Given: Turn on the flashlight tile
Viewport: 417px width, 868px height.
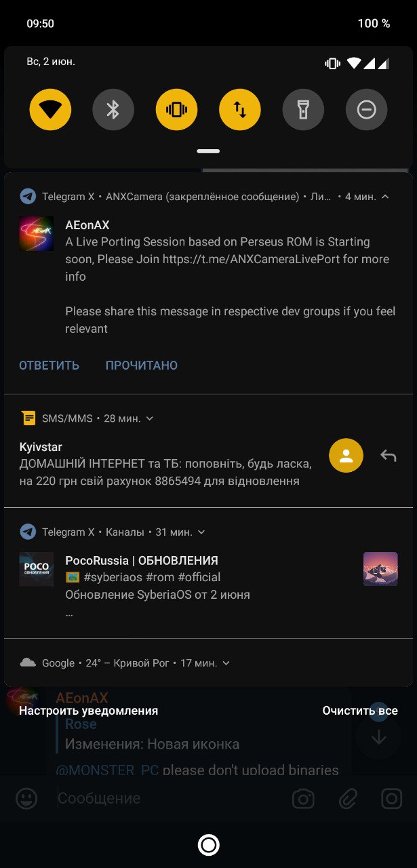Looking at the screenshot, I should click(303, 109).
